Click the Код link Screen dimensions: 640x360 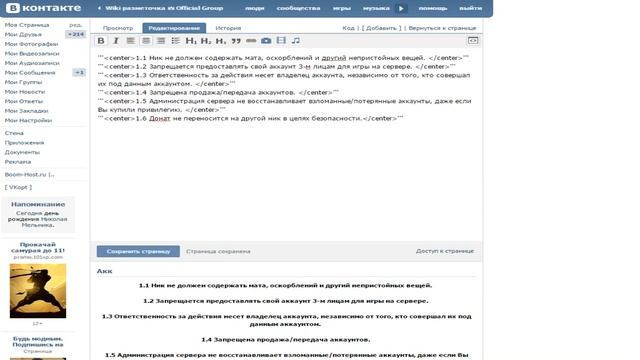coord(348,28)
